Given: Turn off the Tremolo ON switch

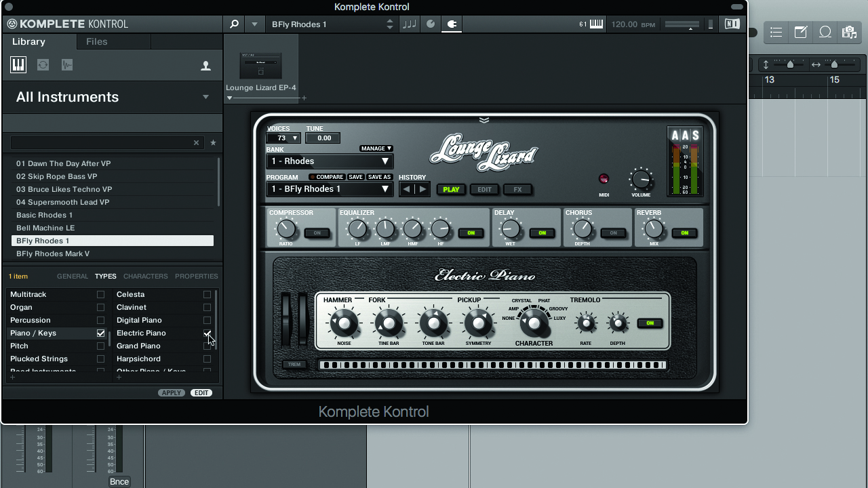Looking at the screenshot, I should click(650, 323).
